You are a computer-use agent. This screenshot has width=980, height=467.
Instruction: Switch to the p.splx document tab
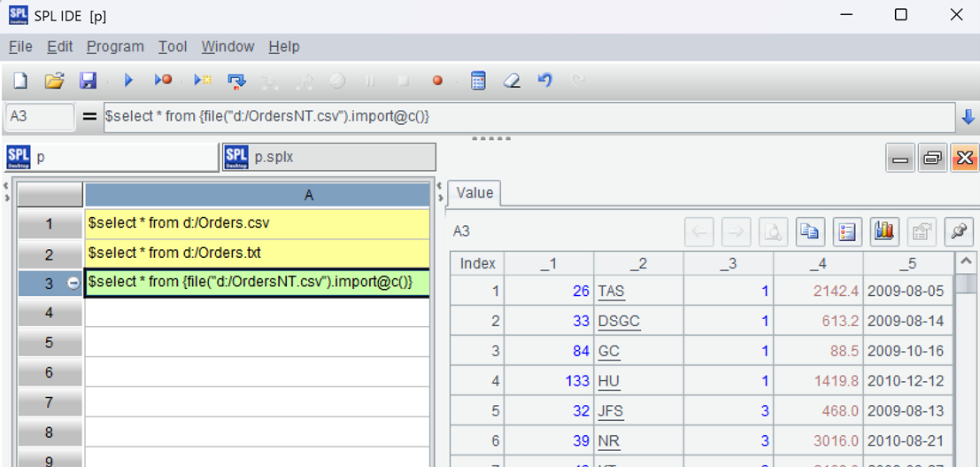329,157
